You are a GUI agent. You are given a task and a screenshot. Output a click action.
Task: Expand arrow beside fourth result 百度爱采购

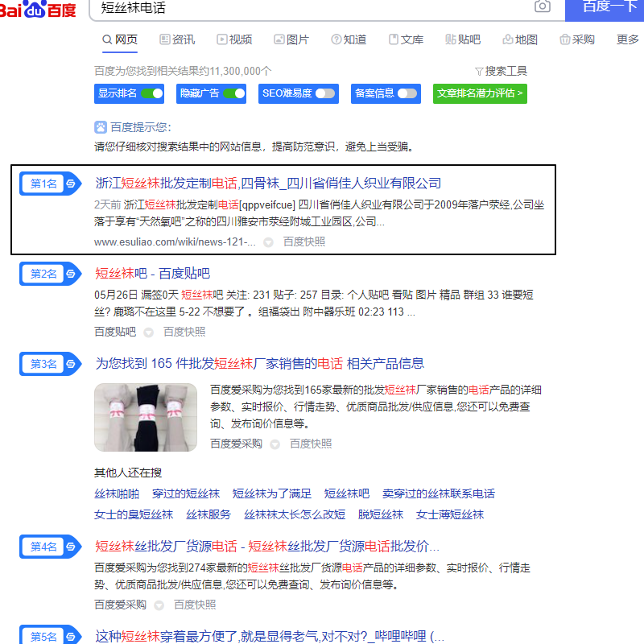[x=159, y=605]
